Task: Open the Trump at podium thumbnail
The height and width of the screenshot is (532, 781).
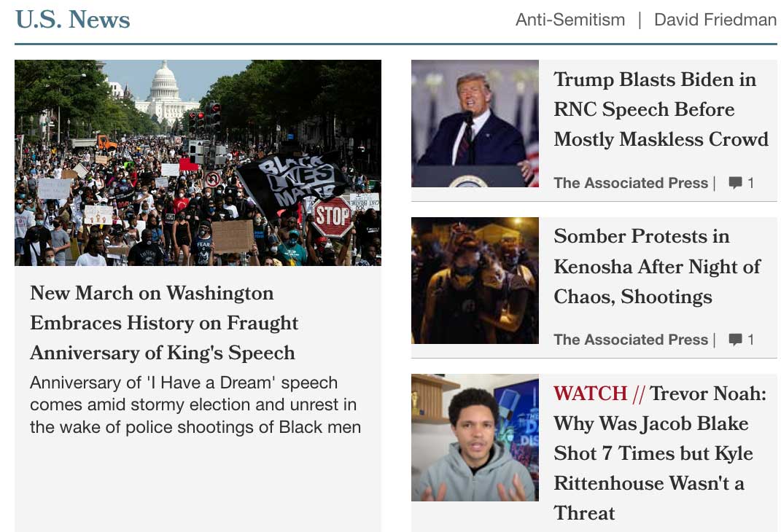Action: pos(475,123)
